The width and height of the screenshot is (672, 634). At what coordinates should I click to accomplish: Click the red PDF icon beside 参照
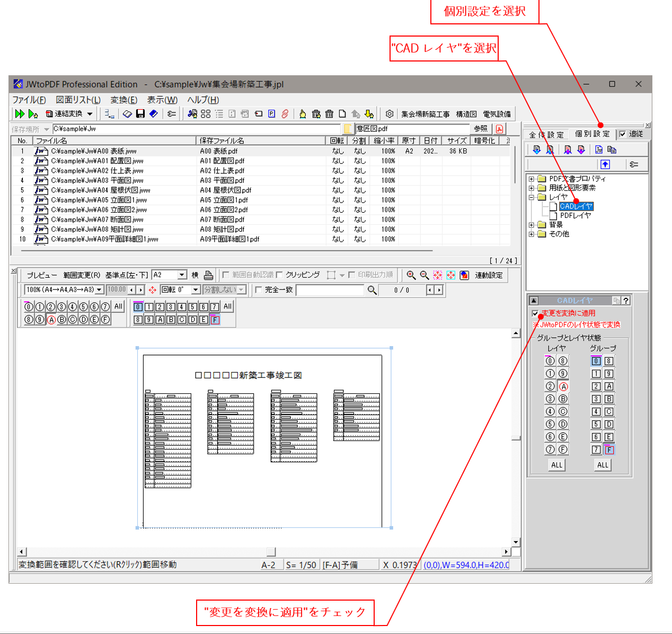point(499,129)
